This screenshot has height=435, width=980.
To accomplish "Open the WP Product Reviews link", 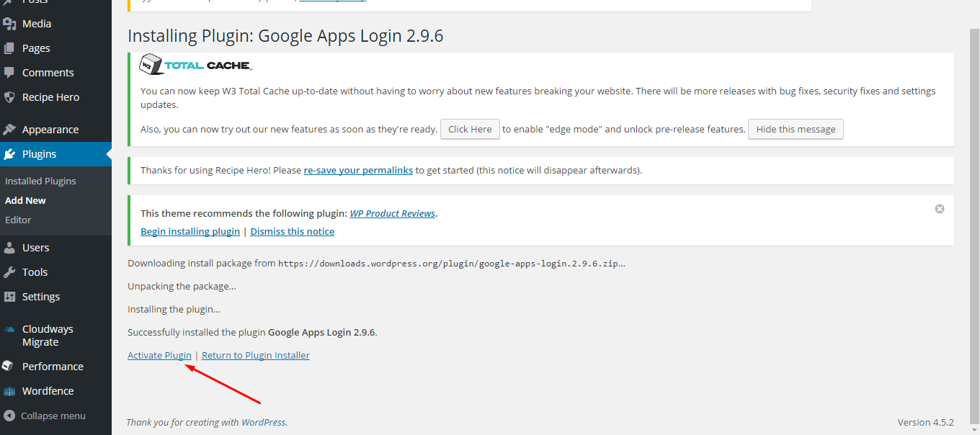I will 393,214.
